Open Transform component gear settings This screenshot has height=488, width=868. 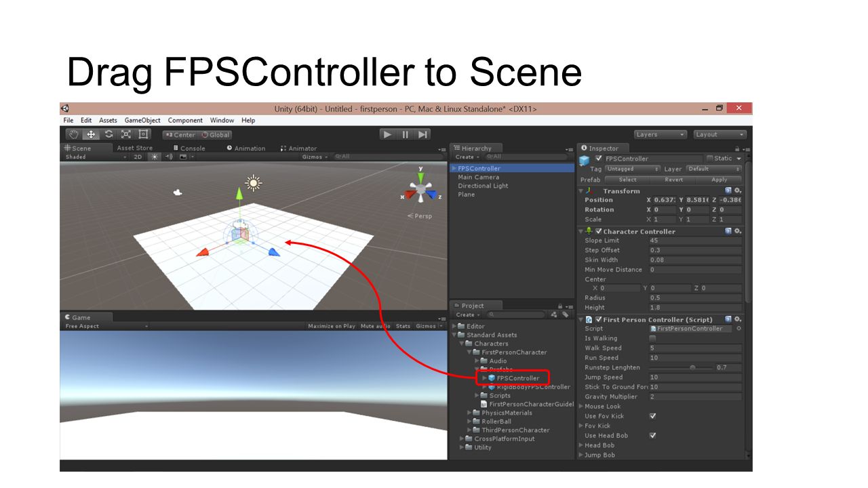click(738, 191)
